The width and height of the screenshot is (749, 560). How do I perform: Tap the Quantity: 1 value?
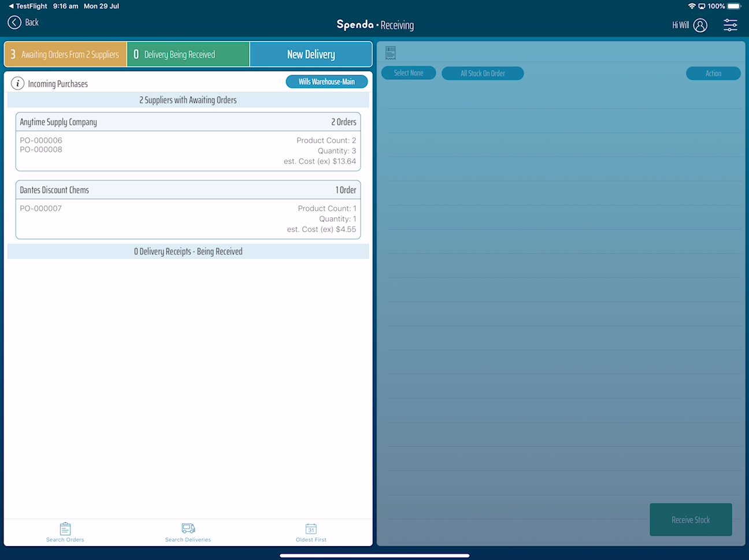point(338,219)
